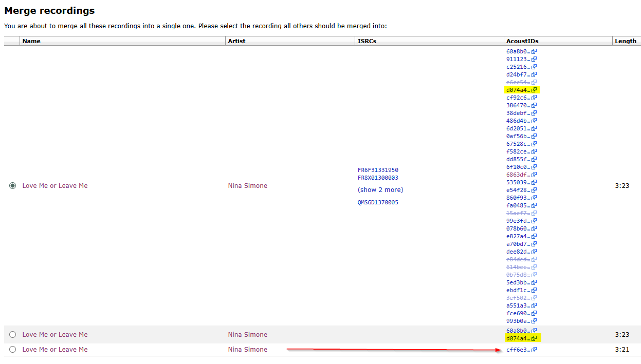Open external link icon next to 6863df
Image resolution: width=641 pixels, height=364 pixels.
pyautogui.click(x=534, y=175)
